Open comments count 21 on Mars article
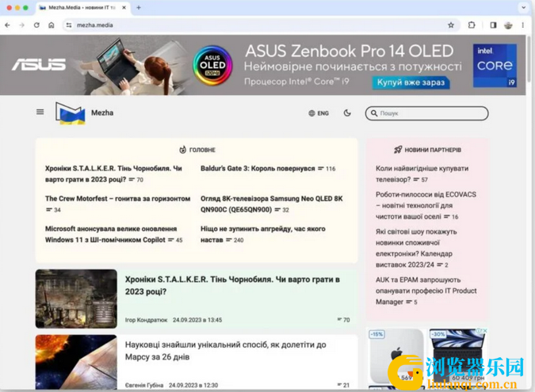Viewport: 535px width, 392px height. click(343, 385)
